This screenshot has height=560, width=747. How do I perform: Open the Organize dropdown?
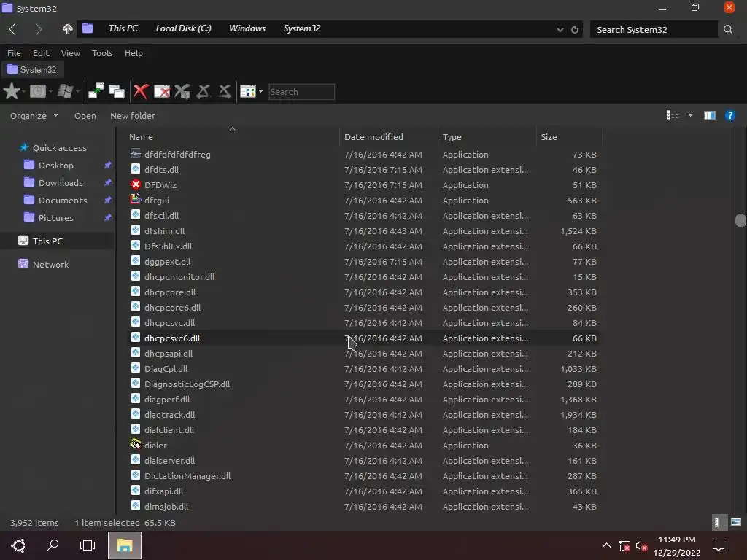click(x=34, y=116)
